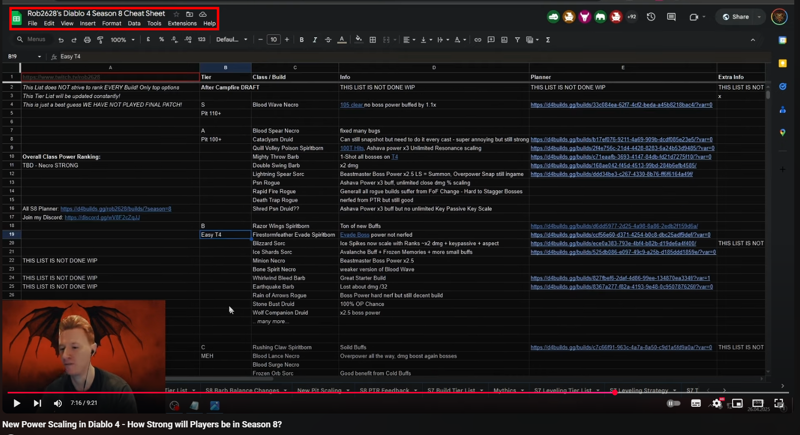Viewport: 800px width, 435px height.
Task: Toggle video subtitles
Action: pos(696,403)
